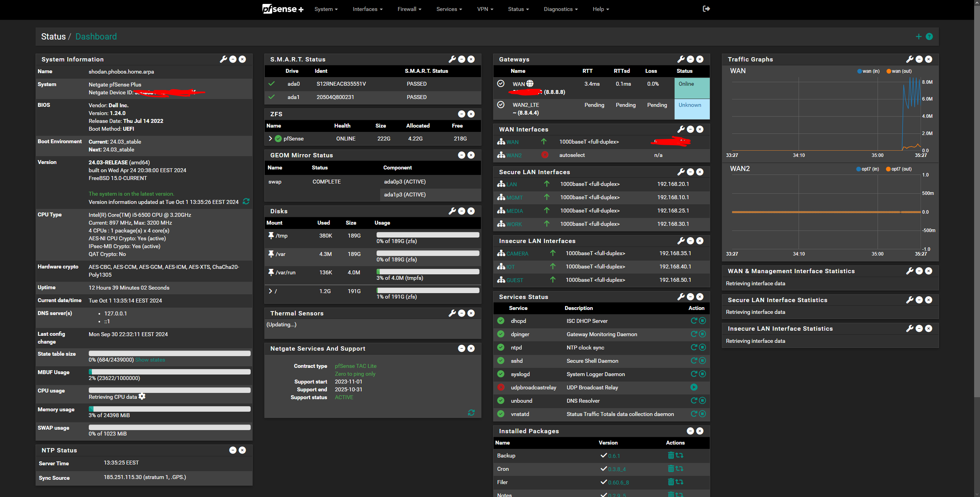Add widget with plus icon

click(x=919, y=36)
